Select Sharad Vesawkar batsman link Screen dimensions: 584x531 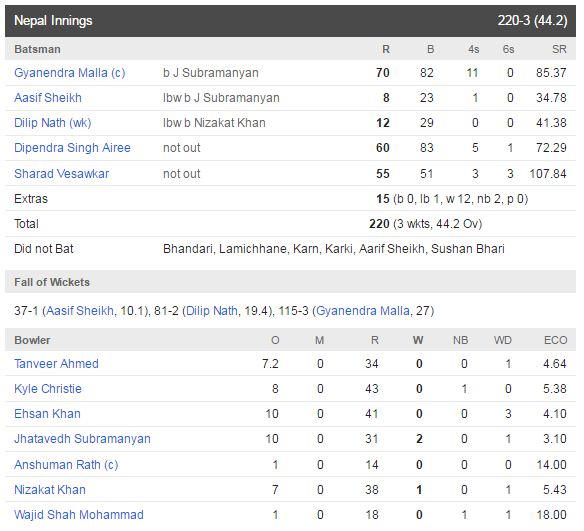tap(61, 174)
